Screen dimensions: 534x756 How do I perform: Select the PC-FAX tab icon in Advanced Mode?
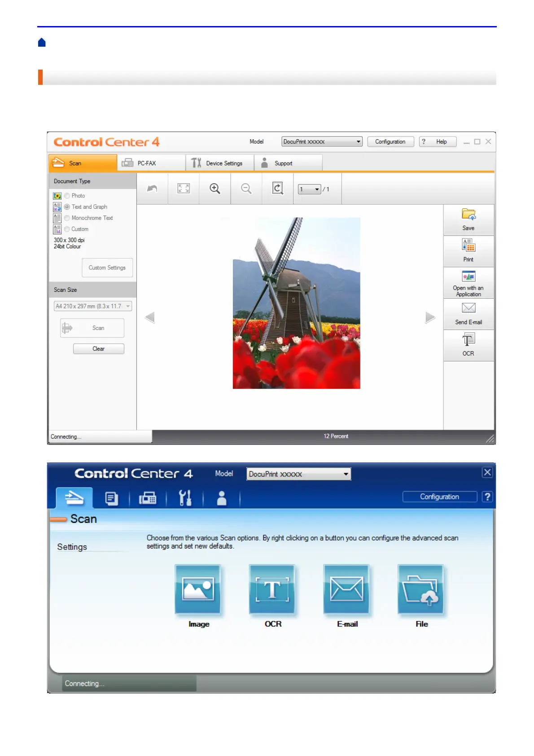point(148,498)
